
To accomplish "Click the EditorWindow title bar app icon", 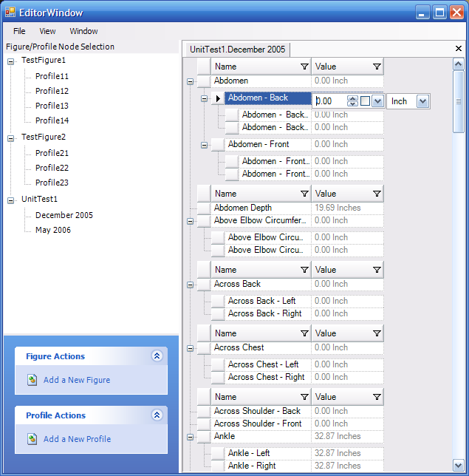I will [x=10, y=13].
